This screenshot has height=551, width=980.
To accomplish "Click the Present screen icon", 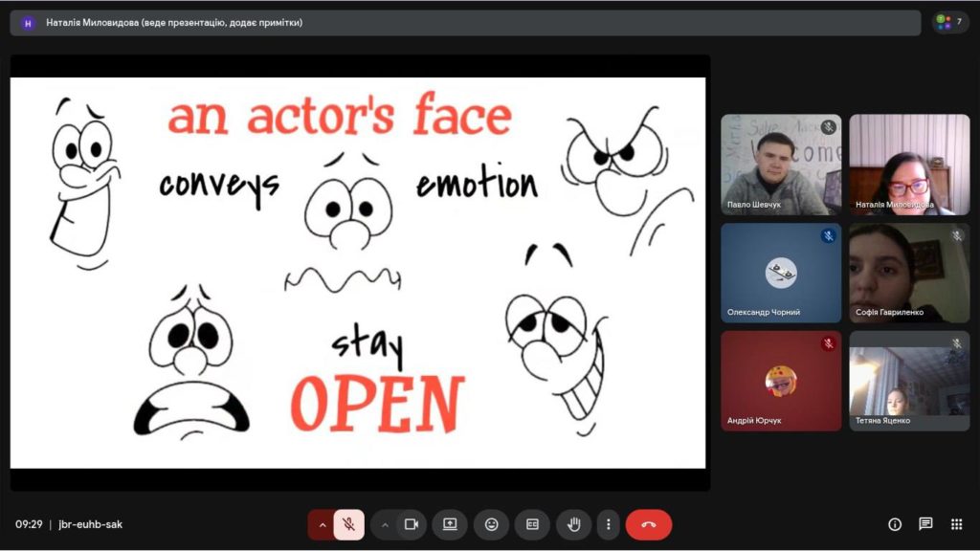I will [450, 524].
